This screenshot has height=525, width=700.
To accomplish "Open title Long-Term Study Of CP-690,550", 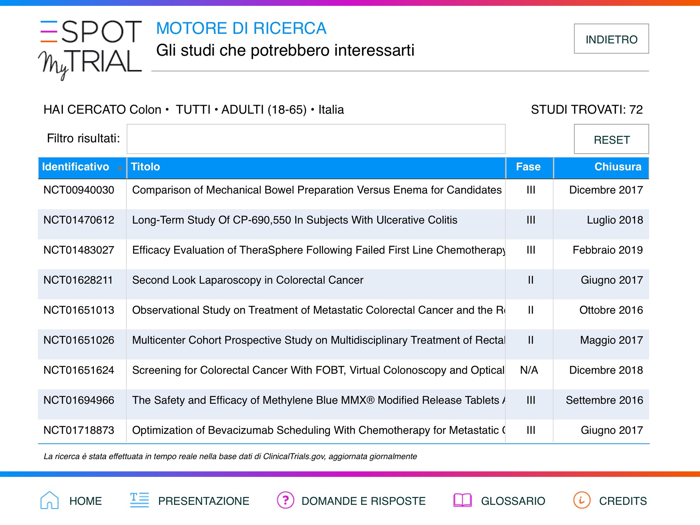I will point(295,220).
